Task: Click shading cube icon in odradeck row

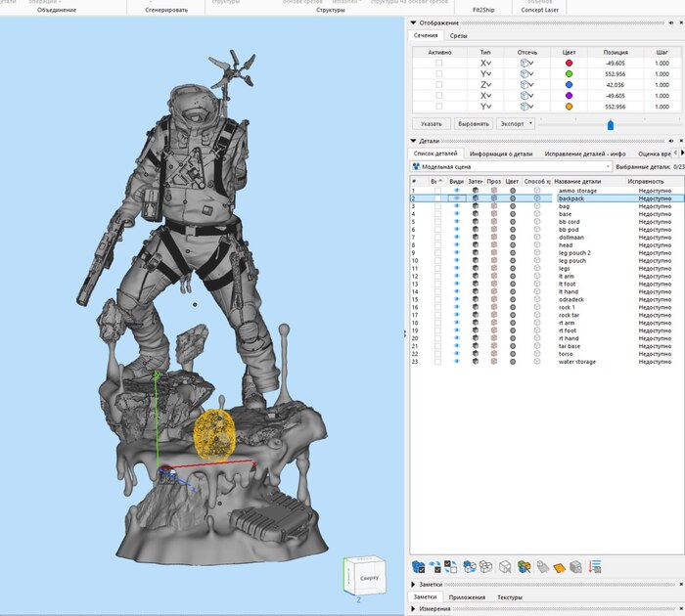Action: [x=476, y=299]
